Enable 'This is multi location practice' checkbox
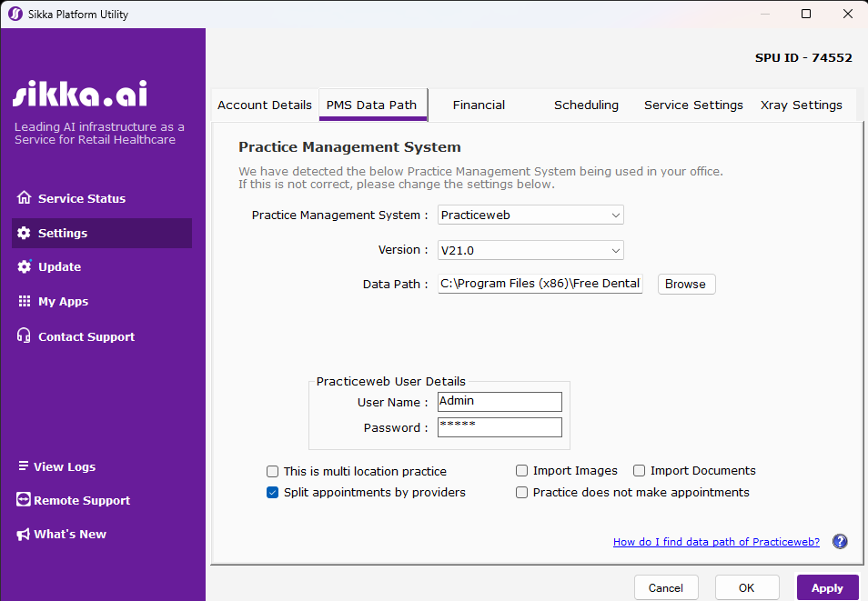868x601 pixels. pos(272,472)
